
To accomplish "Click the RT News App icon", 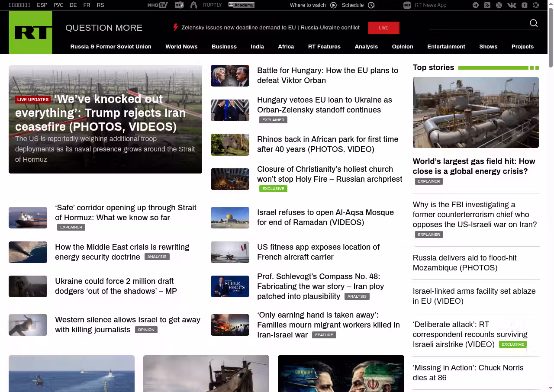I will (x=407, y=5).
